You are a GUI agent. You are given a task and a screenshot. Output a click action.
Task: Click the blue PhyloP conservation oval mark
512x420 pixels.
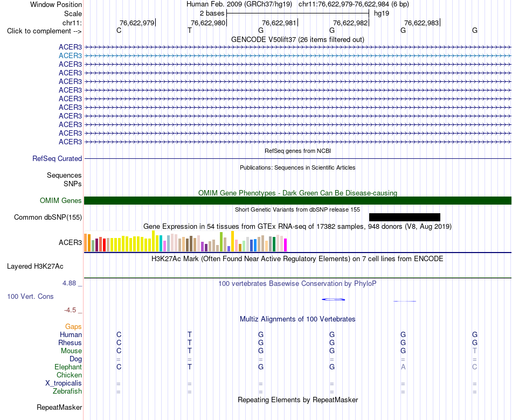click(x=334, y=299)
